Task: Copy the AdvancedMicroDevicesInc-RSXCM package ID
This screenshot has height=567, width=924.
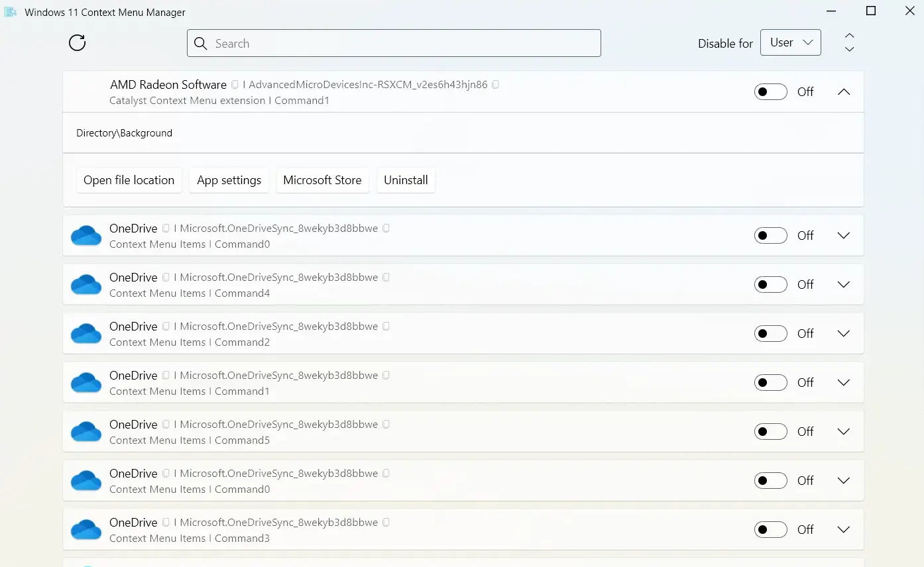Action: pos(495,85)
